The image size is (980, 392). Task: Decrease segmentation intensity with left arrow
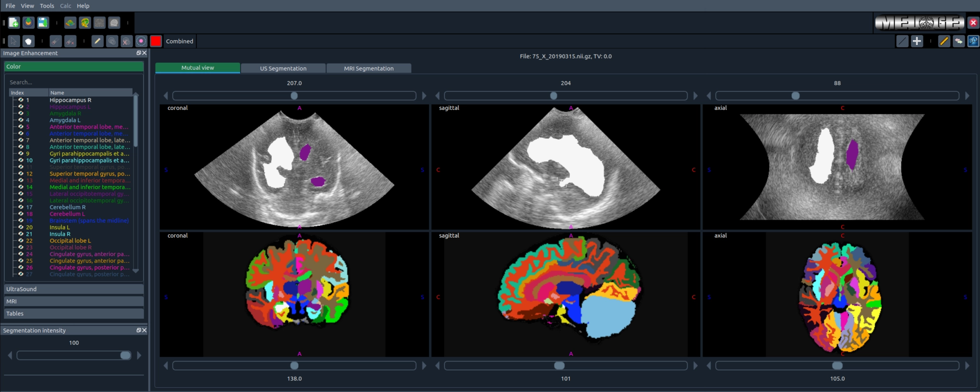(10, 355)
